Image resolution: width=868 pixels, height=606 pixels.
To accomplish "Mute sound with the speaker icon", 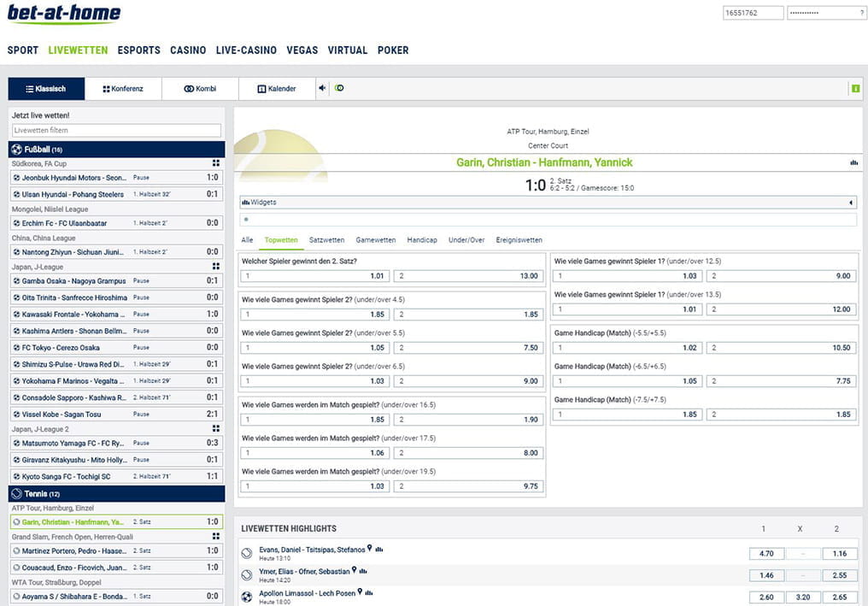I will point(323,88).
